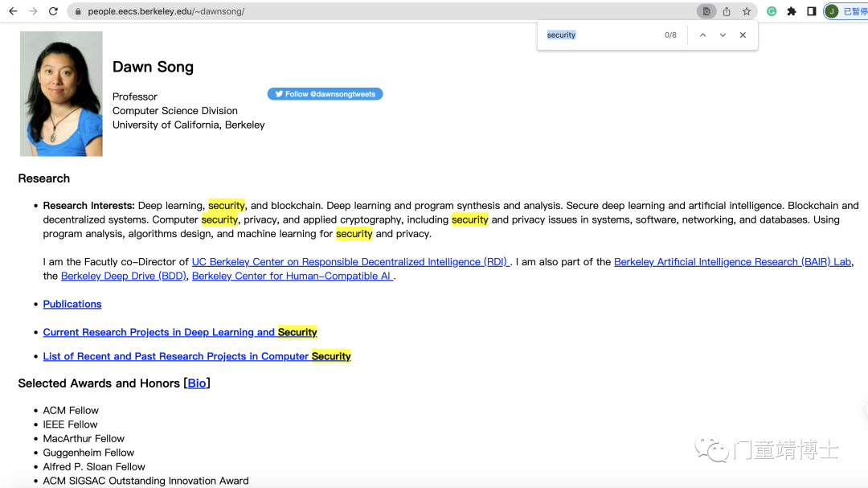This screenshot has height=488, width=868.
Task: Open the Bio link
Action: tap(197, 383)
